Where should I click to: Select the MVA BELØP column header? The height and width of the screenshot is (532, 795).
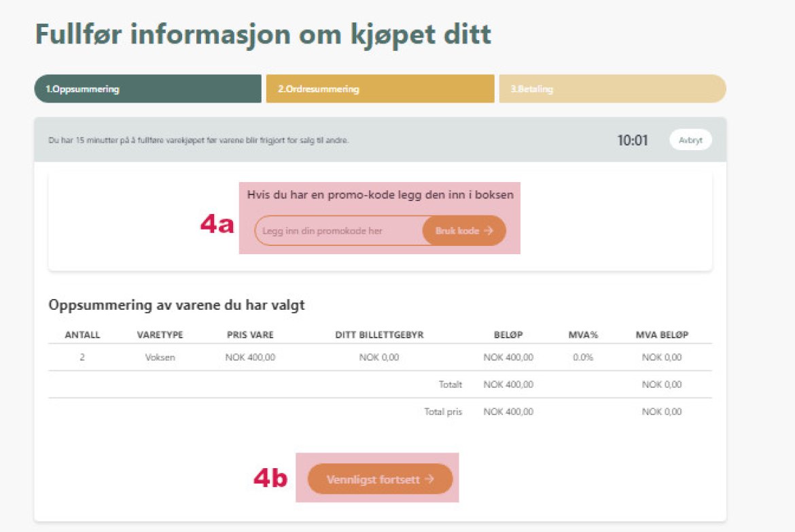coord(662,335)
